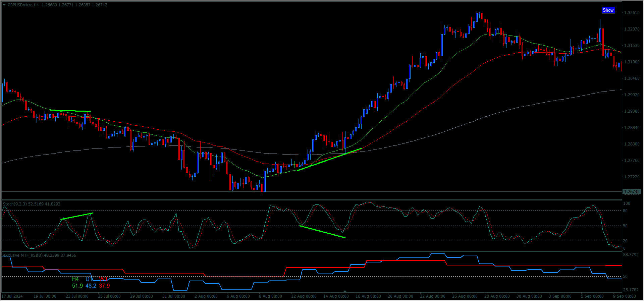Click the 80 level on Stochastic scale
This screenshot has height=301, width=644.
[x=625, y=211]
